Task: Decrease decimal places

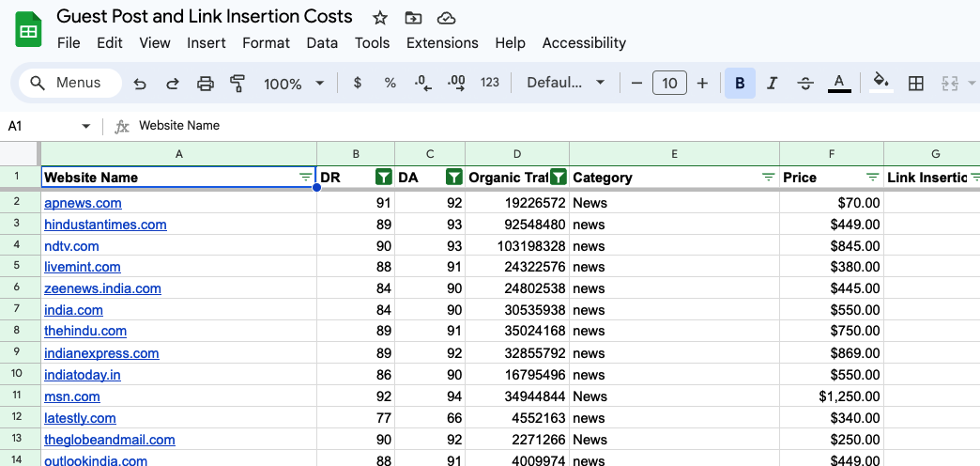Action: pos(423,84)
